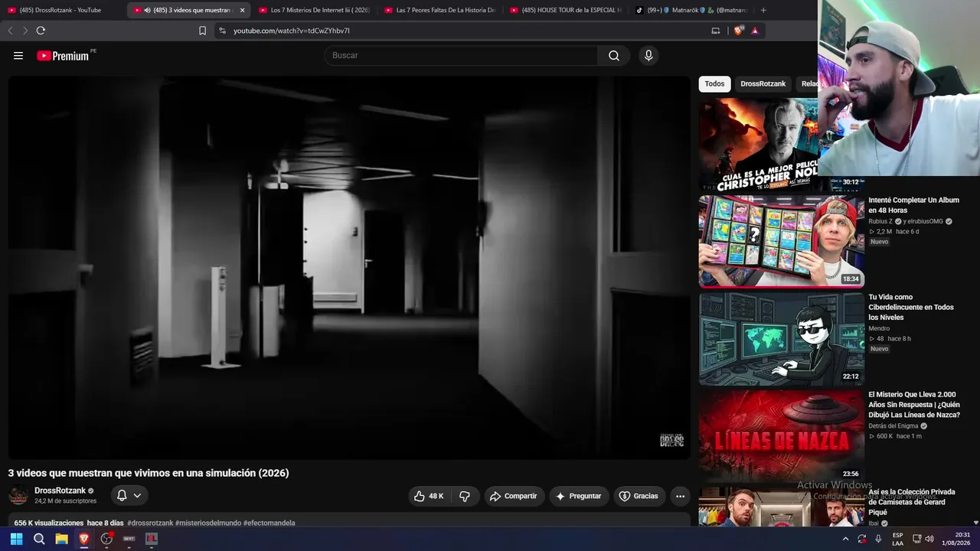Open the DrossRotzank channel avatar
The height and width of the screenshot is (551, 980).
[x=18, y=496]
